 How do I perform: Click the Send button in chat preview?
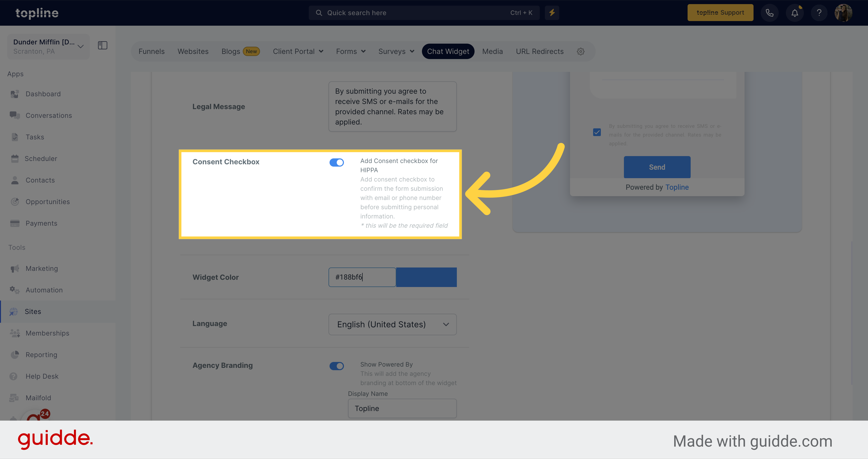coord(657,167)
